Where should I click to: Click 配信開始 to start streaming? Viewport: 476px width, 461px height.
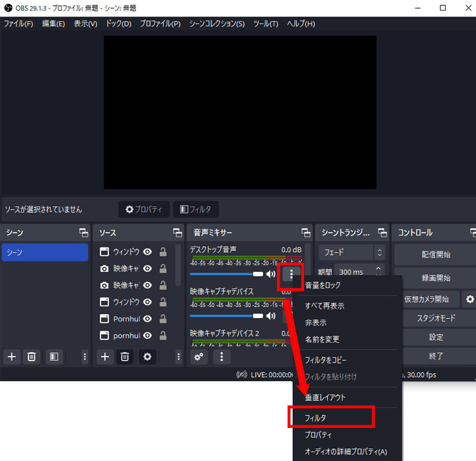point(435,255)
